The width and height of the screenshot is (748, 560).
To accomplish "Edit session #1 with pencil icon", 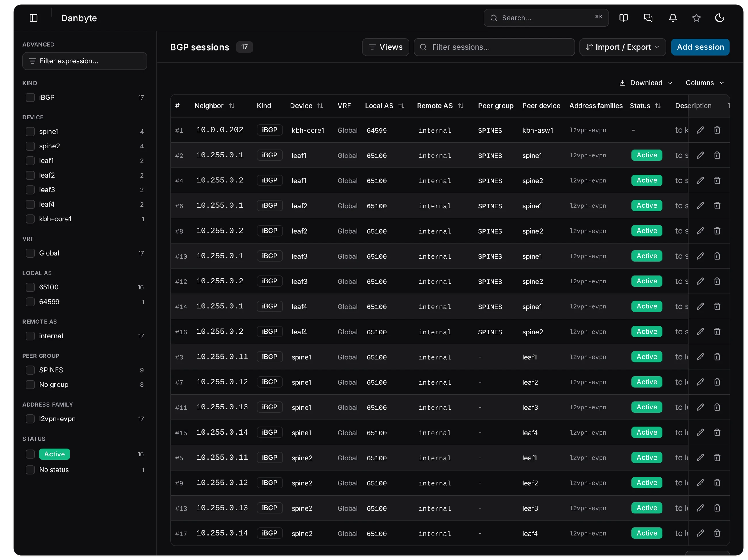I will coord(700,130).
